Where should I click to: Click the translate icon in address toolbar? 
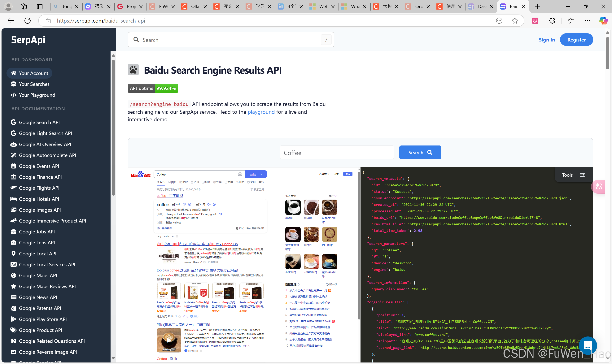click(535, 21)
